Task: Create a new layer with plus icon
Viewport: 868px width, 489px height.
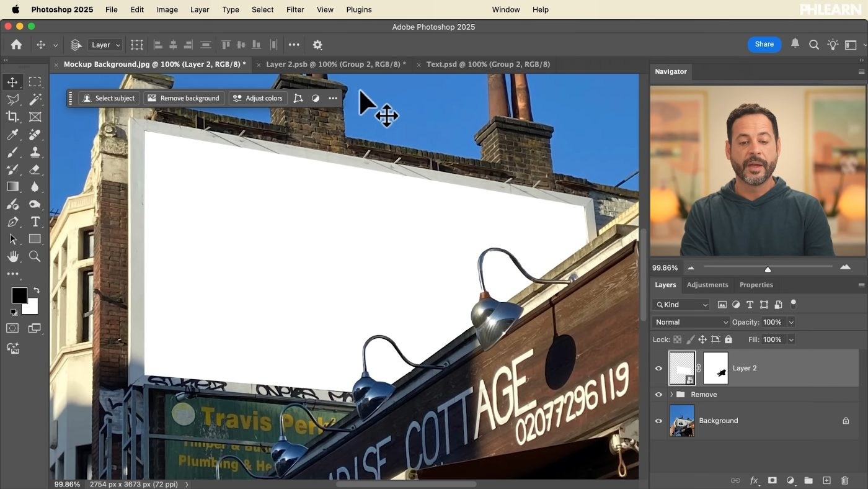Action: point(826,480)
